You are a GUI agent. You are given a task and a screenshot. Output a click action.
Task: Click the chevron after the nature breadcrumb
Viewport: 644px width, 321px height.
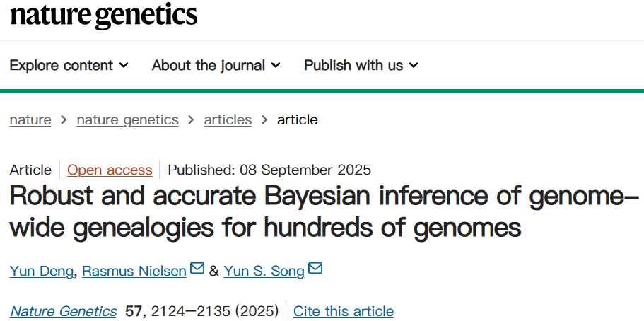tap(64, 120)
